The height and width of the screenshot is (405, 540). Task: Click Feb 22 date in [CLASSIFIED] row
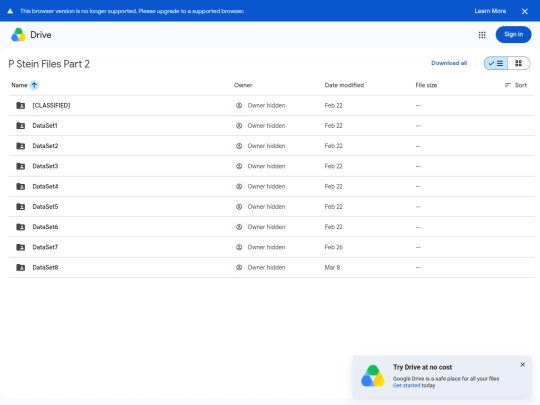(333, 105)
